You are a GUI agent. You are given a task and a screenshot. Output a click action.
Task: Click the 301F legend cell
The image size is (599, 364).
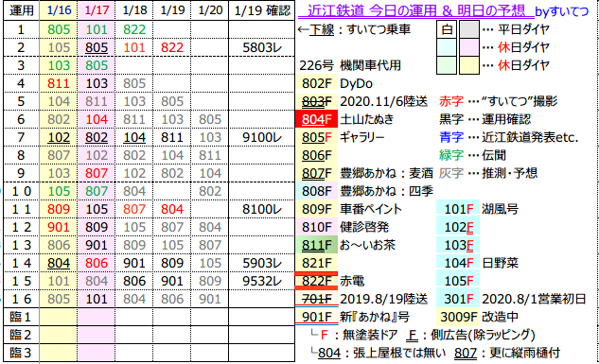[x=458, y=299]
